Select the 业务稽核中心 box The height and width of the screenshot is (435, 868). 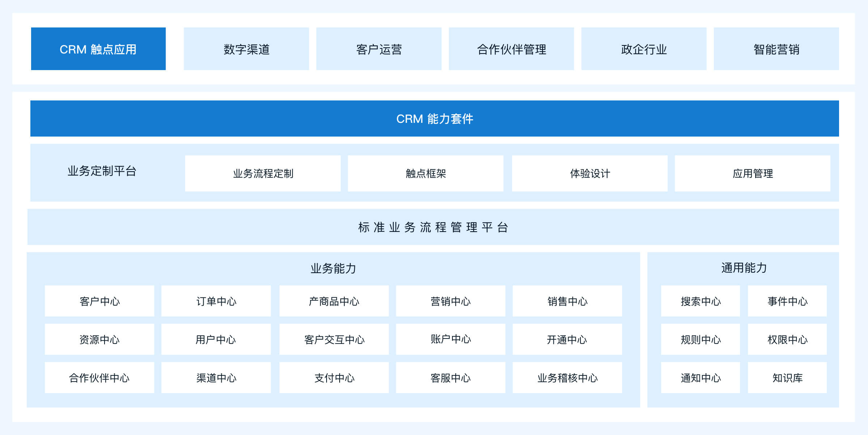click(x=567, y=378)
